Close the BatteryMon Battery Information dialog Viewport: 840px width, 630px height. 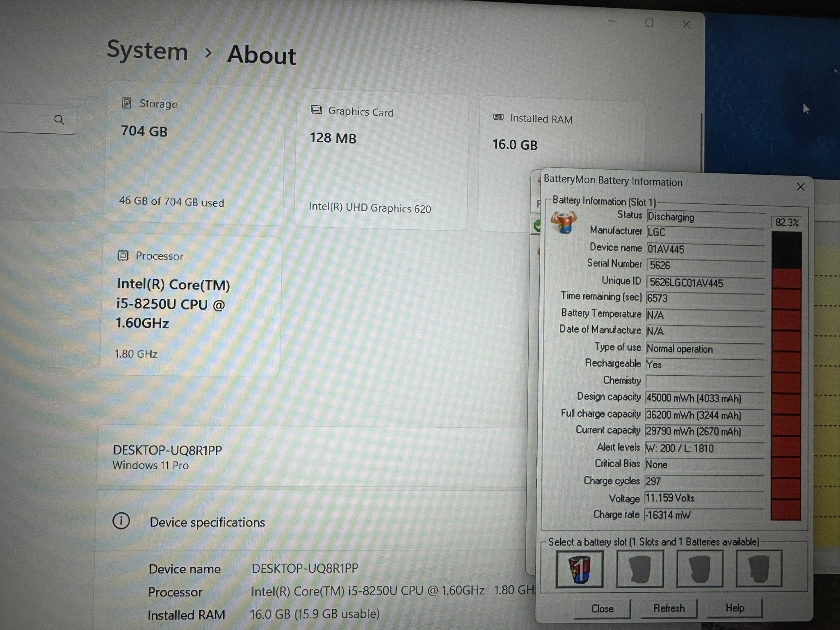pos(800,187)
